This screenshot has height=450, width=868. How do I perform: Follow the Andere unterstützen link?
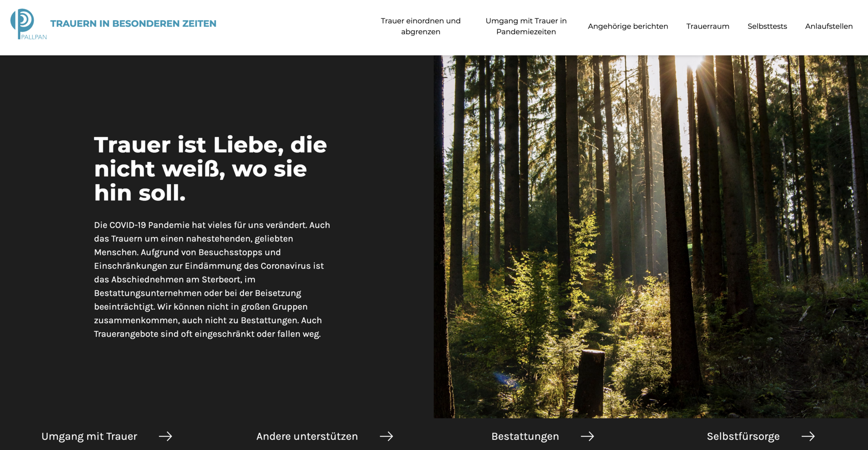coord(307,436)
